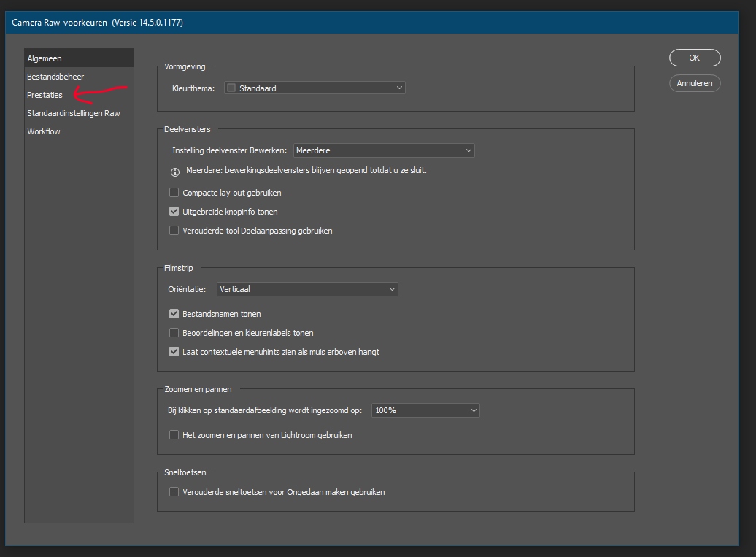This screenshot has width=756, height=557.
Task: Click the 'Zoomen en pannen' group heading
Action: 198,389
